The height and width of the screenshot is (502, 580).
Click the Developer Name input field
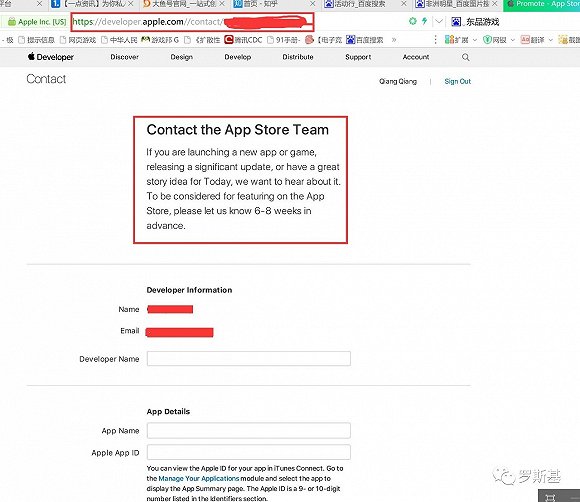tap(249, 358)
